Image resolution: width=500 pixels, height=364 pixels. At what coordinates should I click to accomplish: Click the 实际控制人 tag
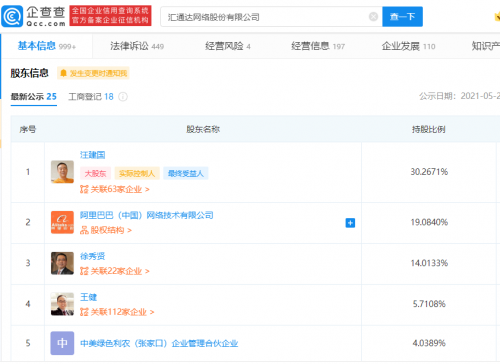click(x=137, y=173)
